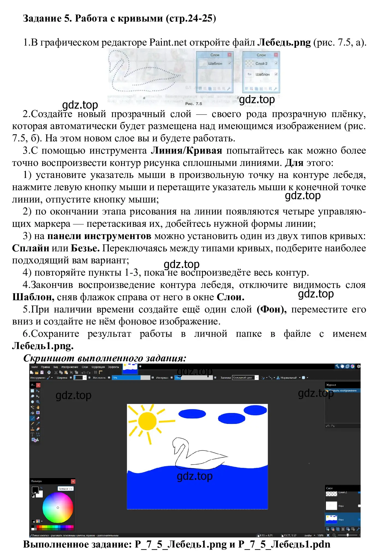Open the Слои menu

[x=85, y=367]
